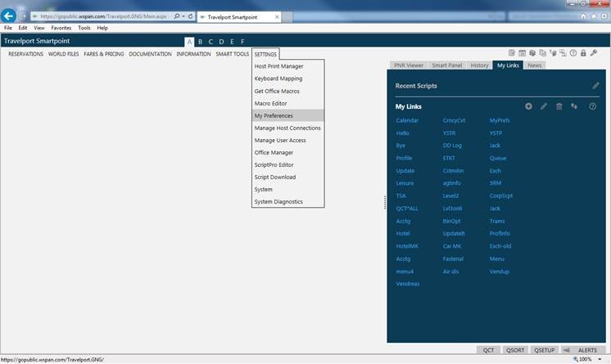611x364 pixels.
Task: Open Macro Editor menu item
Action: click(287, 104)
